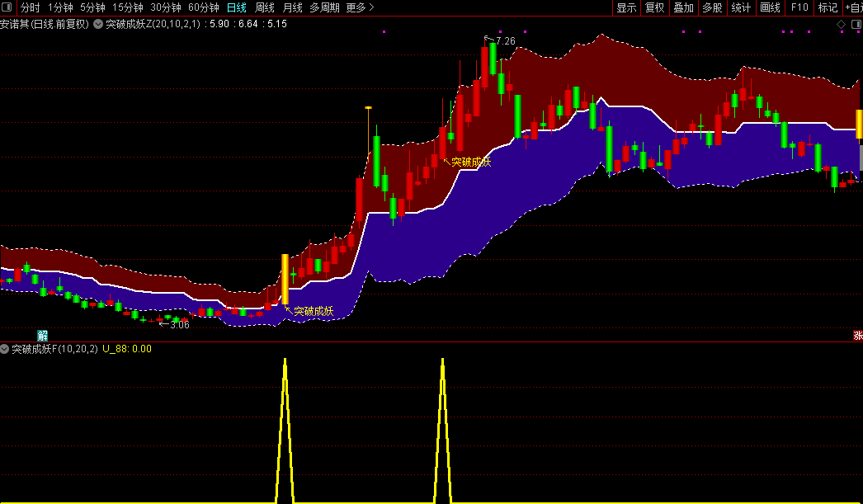Click the 3.06 low price label
Screen dimensions: 863x504
click(179, 325)
